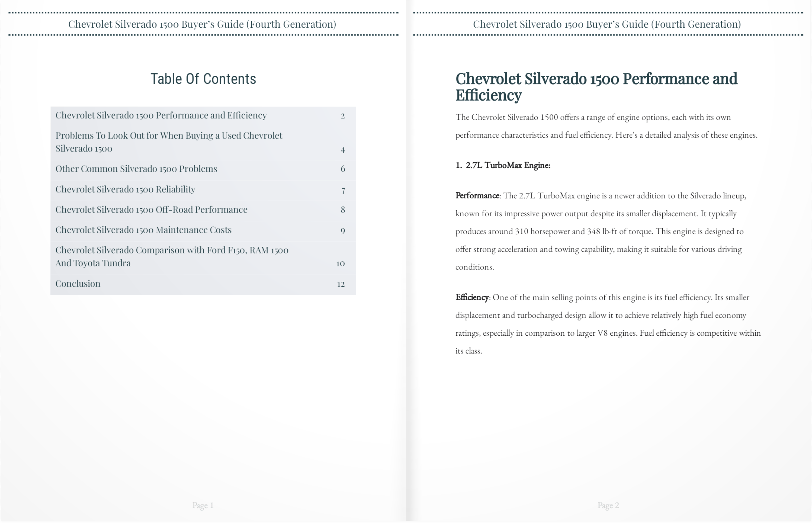Viewport: 812px width, 523px height.
Task: Click page number 2 in the contents table
Action: point(343,116)
